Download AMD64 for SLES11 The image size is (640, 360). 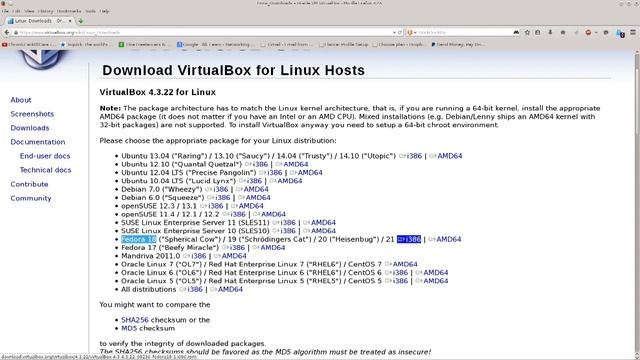[x=319, y=222]
